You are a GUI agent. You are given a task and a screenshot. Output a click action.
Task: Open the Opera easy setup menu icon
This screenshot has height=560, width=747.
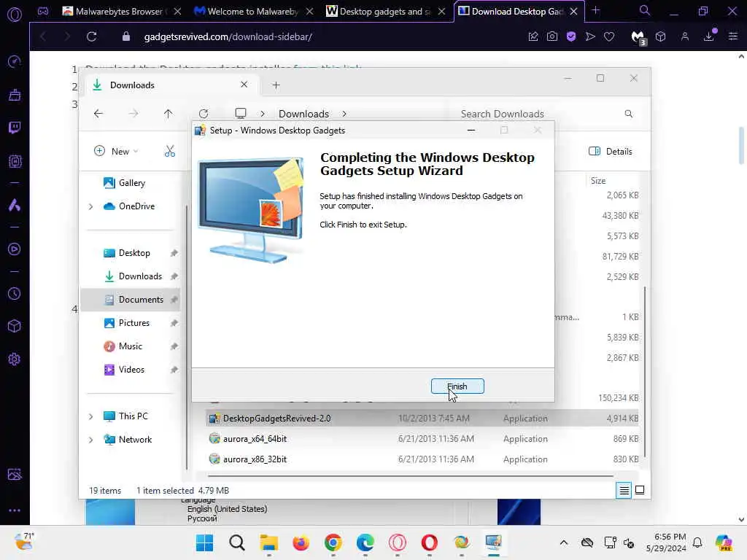(x=733, y=36)
